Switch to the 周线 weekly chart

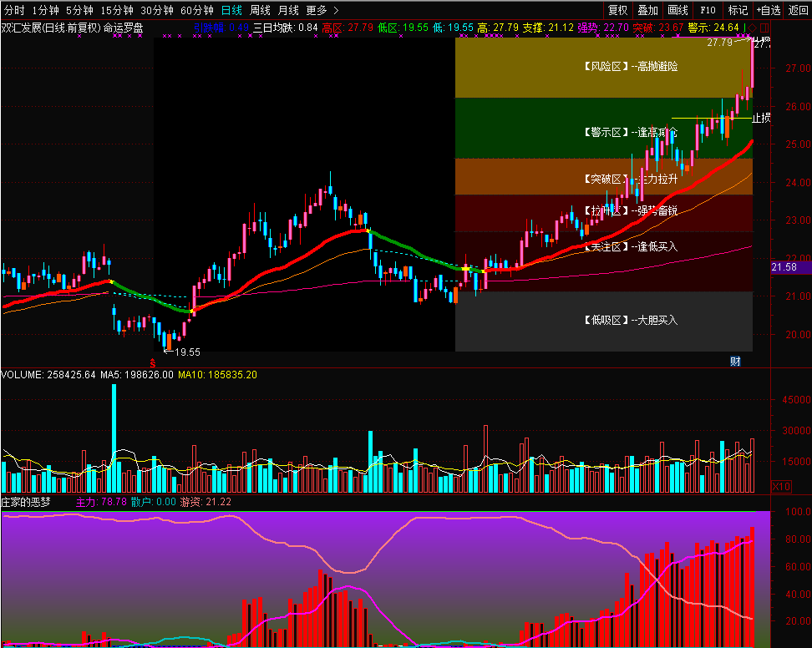pyautogui.click(x=260, y=10)
